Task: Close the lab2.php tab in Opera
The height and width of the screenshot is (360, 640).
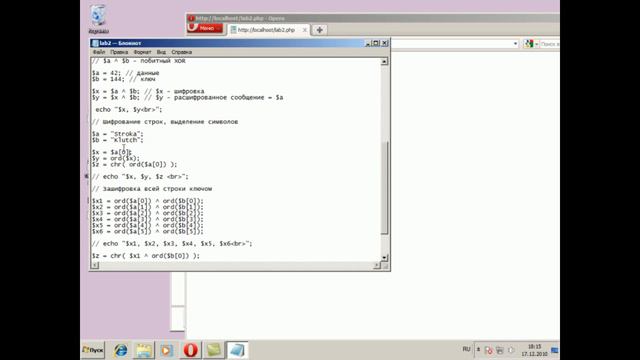Action: (x=304, y=30)
